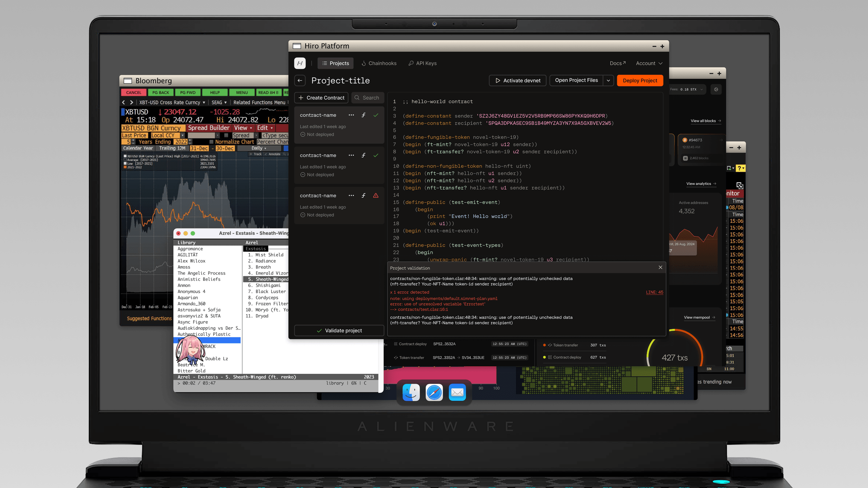
Task: Toggle the 2021-2022 legend box
Action: [x=125, y=167]
